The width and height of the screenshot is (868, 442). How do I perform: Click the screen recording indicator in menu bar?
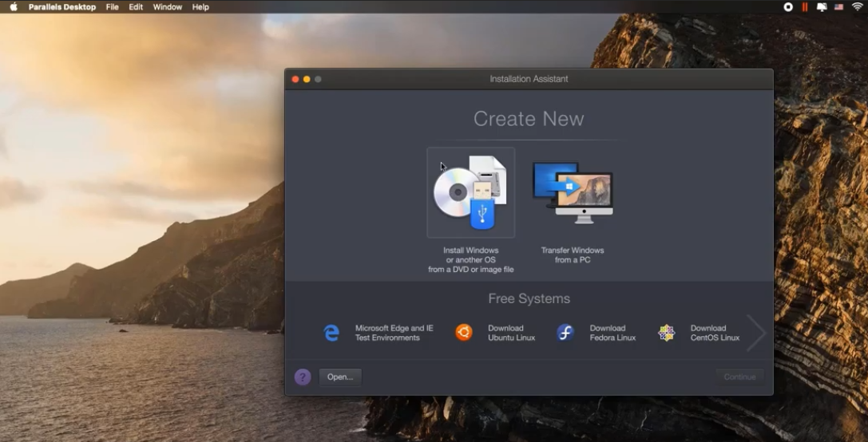coord(788,7)
